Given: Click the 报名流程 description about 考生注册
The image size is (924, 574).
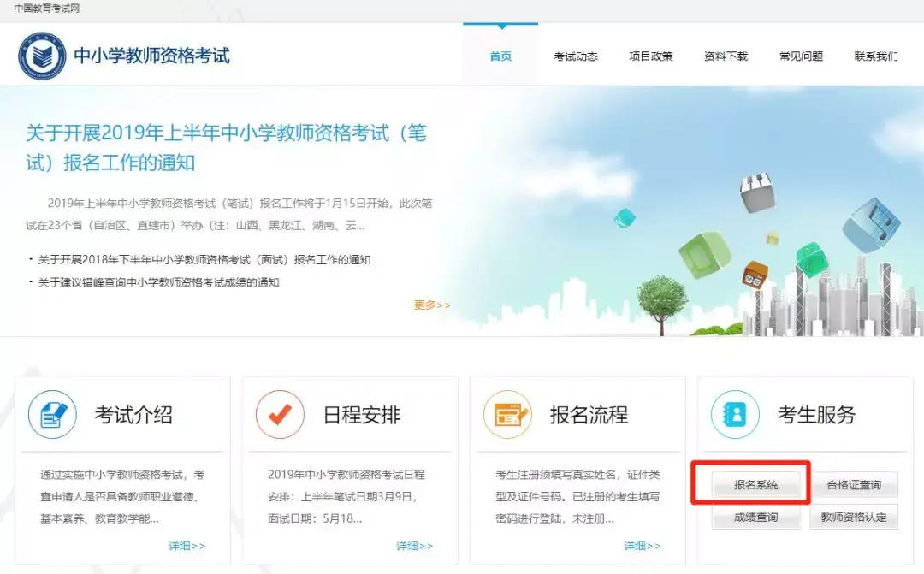Looking at the screenshot, I should tap(577, 497).
